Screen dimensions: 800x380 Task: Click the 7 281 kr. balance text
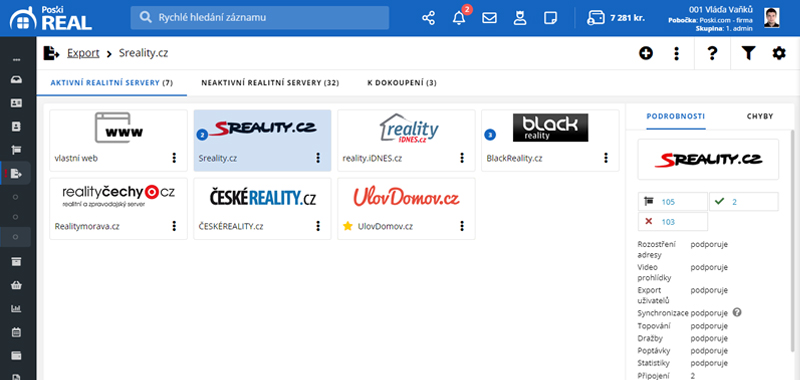628,18
